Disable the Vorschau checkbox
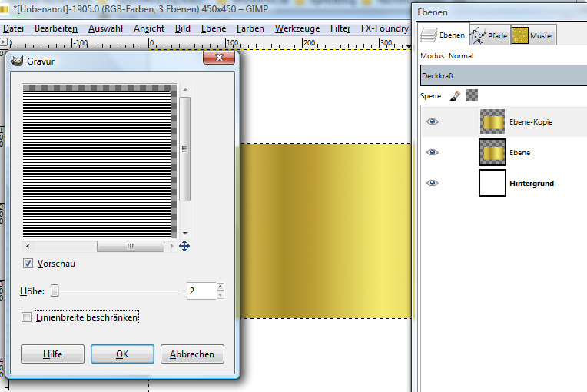Viewport: 587px width, 392px height. point(28,264)
